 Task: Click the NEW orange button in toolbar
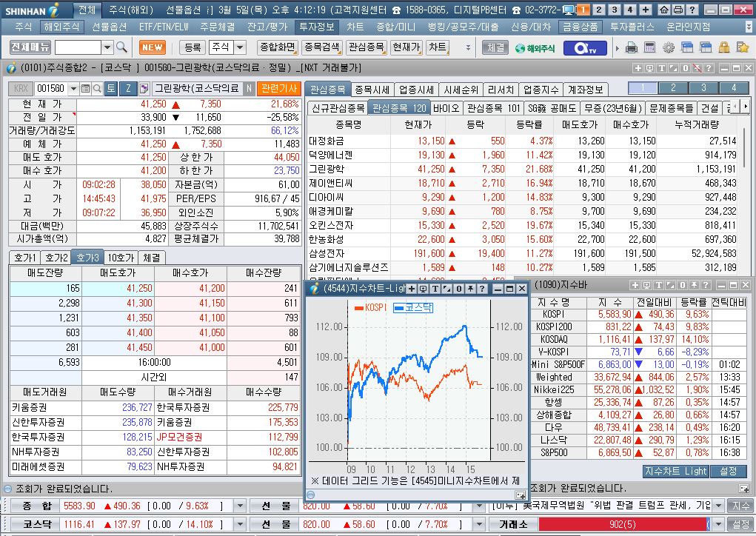(153, 47)
